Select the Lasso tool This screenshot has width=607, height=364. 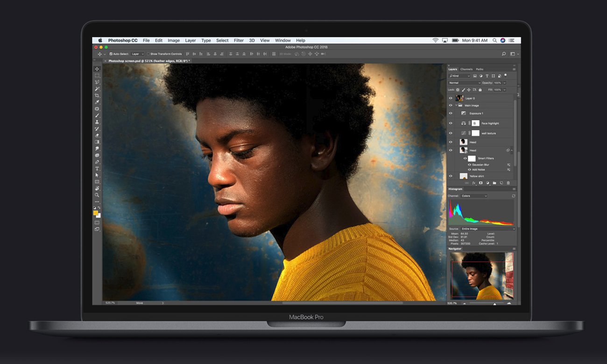[x=97, y=82]
